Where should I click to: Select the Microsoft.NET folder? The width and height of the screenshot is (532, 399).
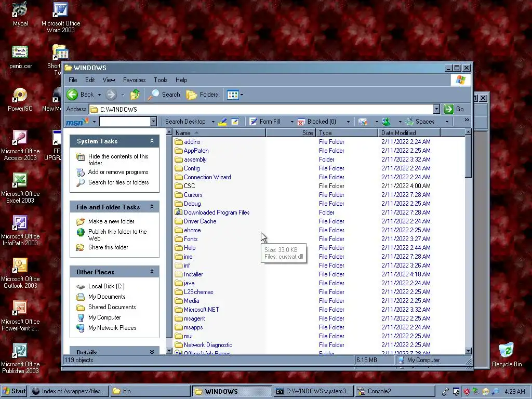coord(201,310)
